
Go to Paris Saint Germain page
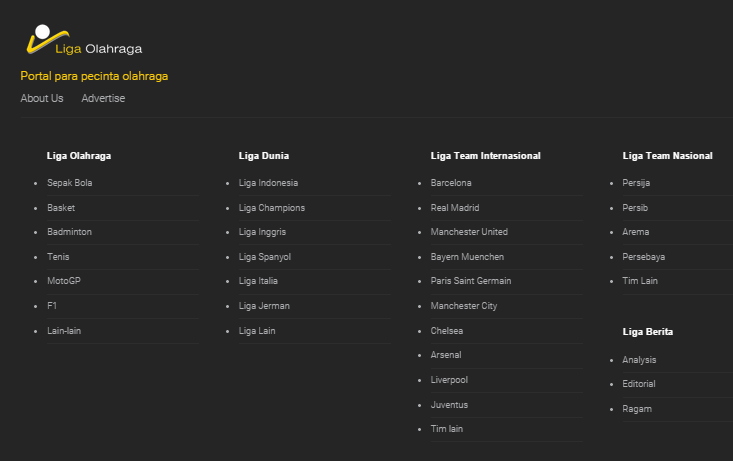coord(471,281)
